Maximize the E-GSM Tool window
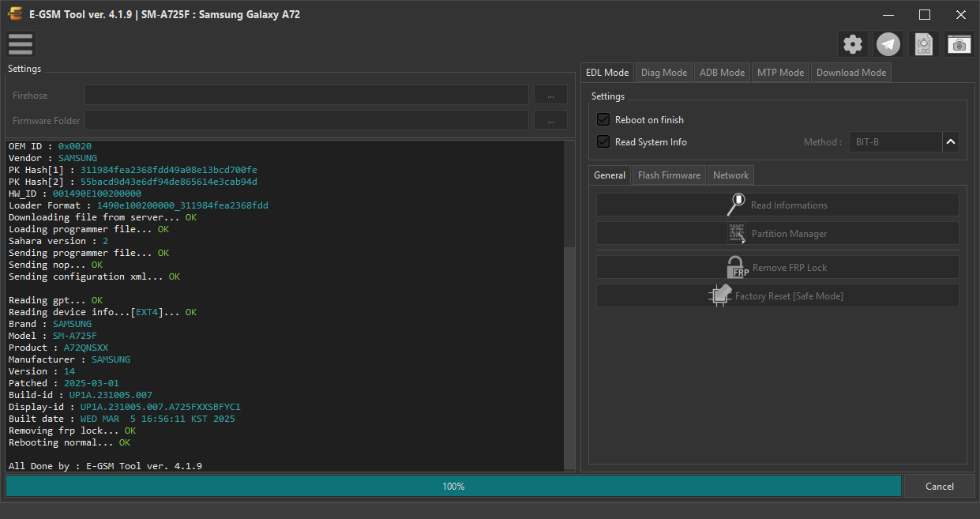The width and height of the screenshot is (980, 519). (925, 14)
